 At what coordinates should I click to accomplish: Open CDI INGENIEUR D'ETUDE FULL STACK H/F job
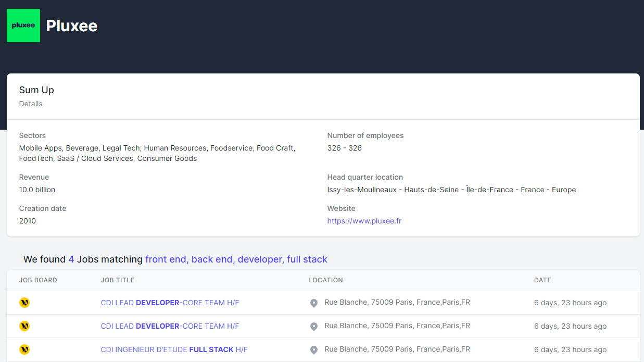tap(174, 349)
